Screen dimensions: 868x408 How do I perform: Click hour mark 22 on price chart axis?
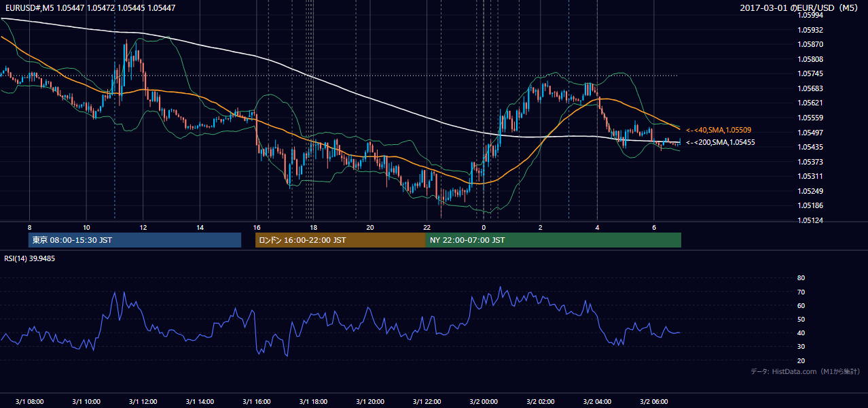coord(427,228)
